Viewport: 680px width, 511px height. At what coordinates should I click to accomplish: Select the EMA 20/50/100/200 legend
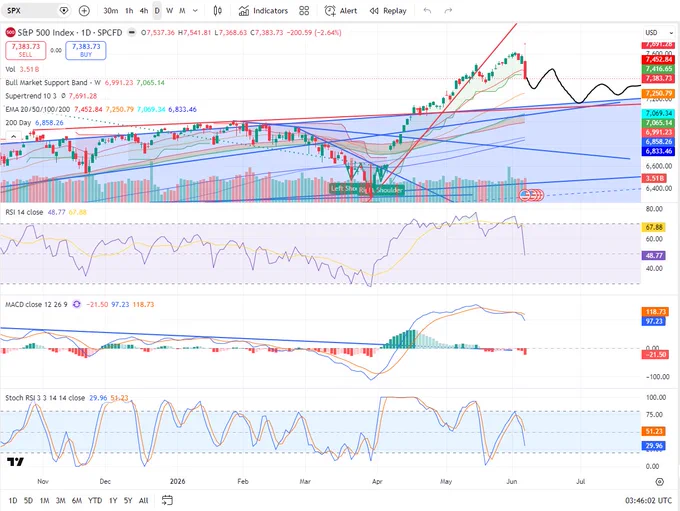[x=101, y=109]
